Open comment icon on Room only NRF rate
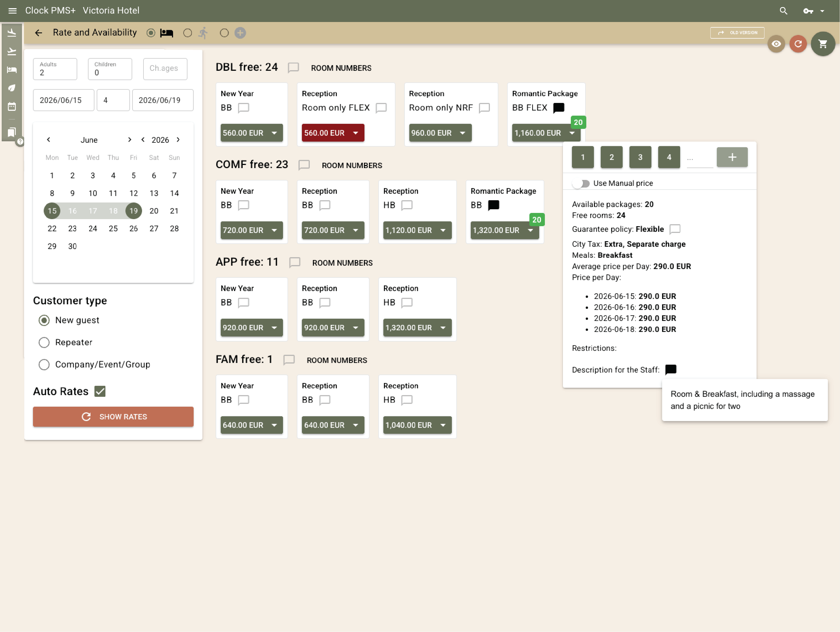Viewport: 840px width, 632px height. 484,108
